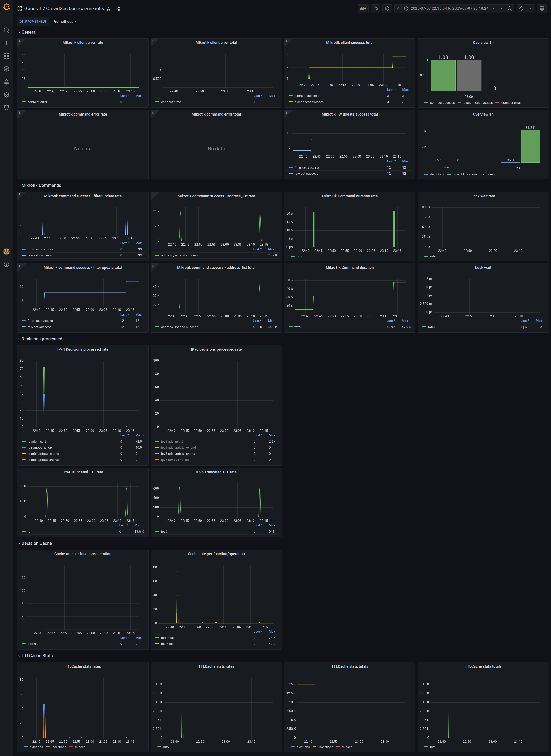
Task: Open Configuration gear in sidebar
Action: point(6,95)
